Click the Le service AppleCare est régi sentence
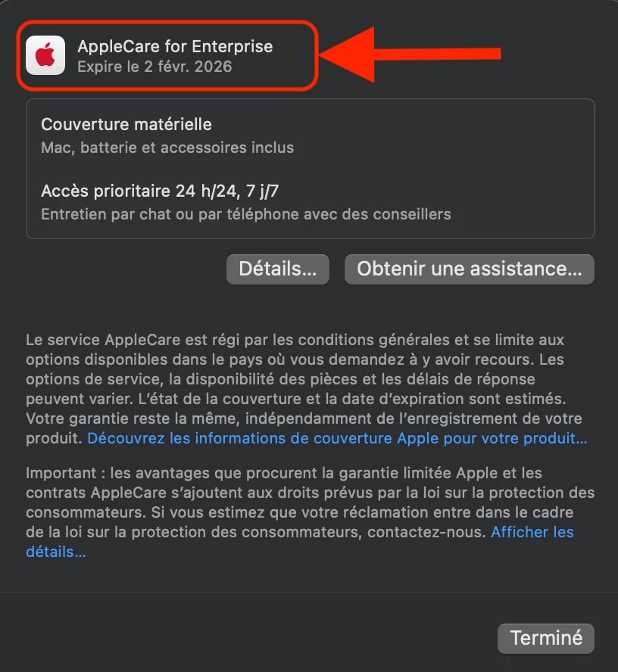The height and width of the screenshot is (672, 618). (295, 350)
